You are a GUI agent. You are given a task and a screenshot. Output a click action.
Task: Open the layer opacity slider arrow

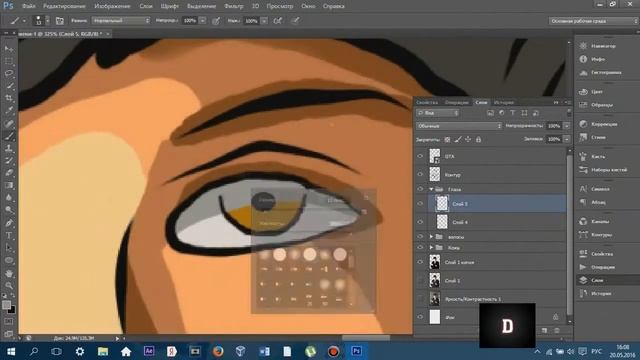click(x=567, y=126)
